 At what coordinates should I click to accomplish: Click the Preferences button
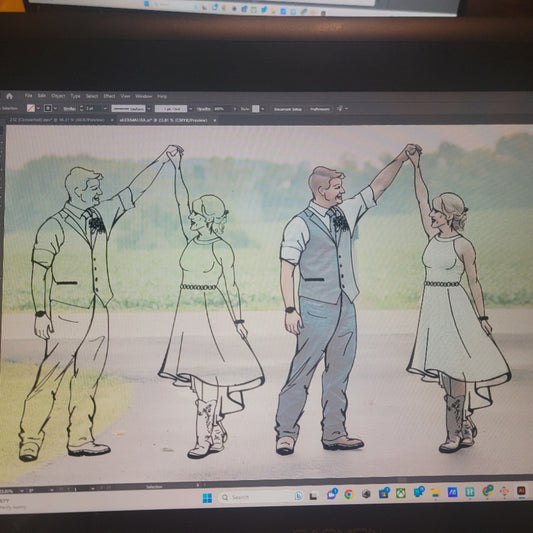point(320,109)
